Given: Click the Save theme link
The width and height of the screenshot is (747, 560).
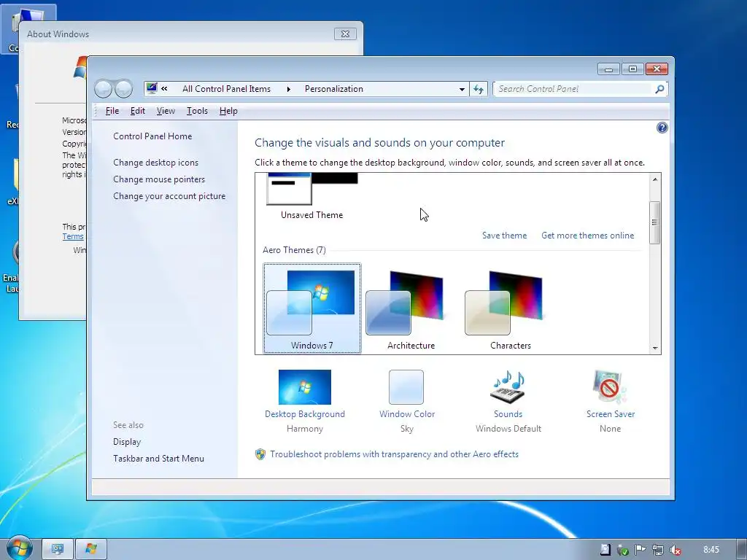Looking at the screenshot, I should tap(505, 236).
